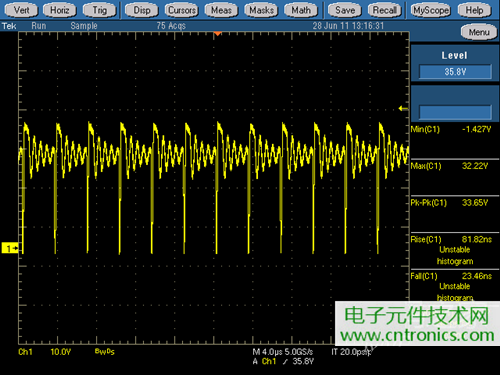This screenshot has width=500, height=375.
Task: Open the Help button
Action: point(474,10)
